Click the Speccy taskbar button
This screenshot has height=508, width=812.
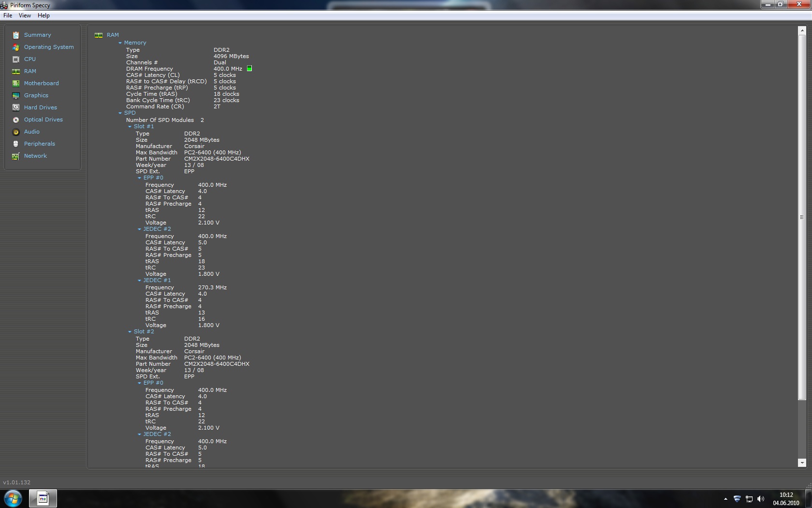tap(43, 498)
